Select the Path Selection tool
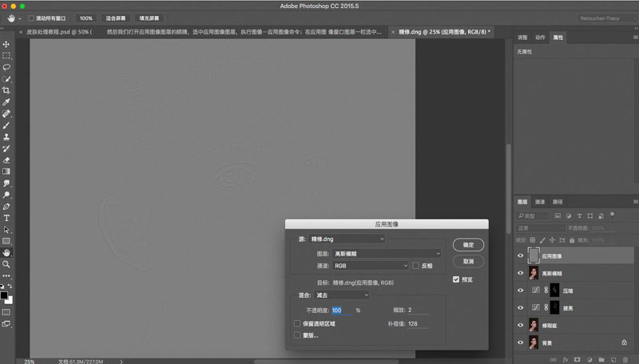Viewport: 639px width, 364px height. pyautogui.click(x=6, y=229)
